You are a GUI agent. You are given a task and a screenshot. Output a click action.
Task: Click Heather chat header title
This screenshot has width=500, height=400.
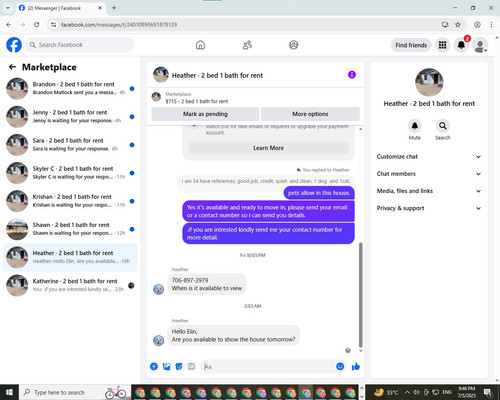click(217, 75)
